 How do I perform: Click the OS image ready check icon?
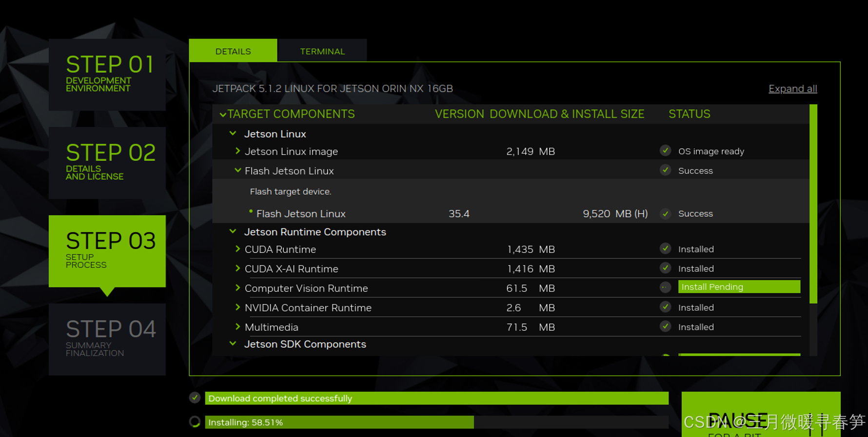pos(665,151)
